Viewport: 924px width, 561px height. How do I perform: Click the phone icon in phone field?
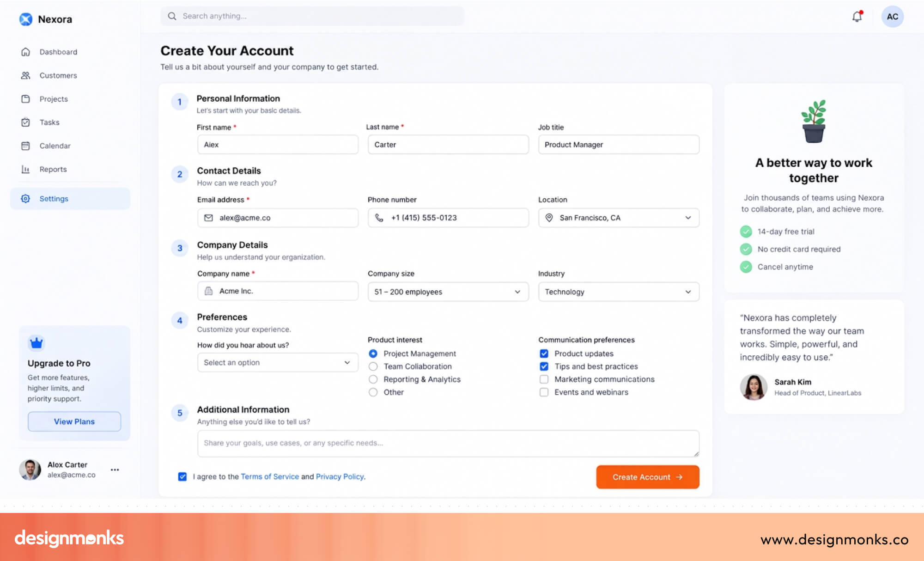[379, 218]
